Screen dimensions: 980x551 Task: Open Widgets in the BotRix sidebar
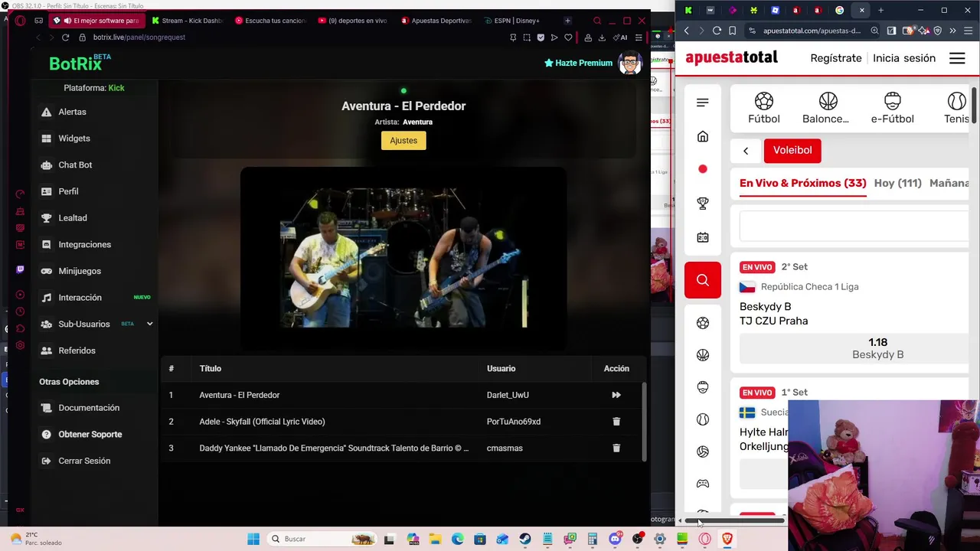click(x=74, y=139)
